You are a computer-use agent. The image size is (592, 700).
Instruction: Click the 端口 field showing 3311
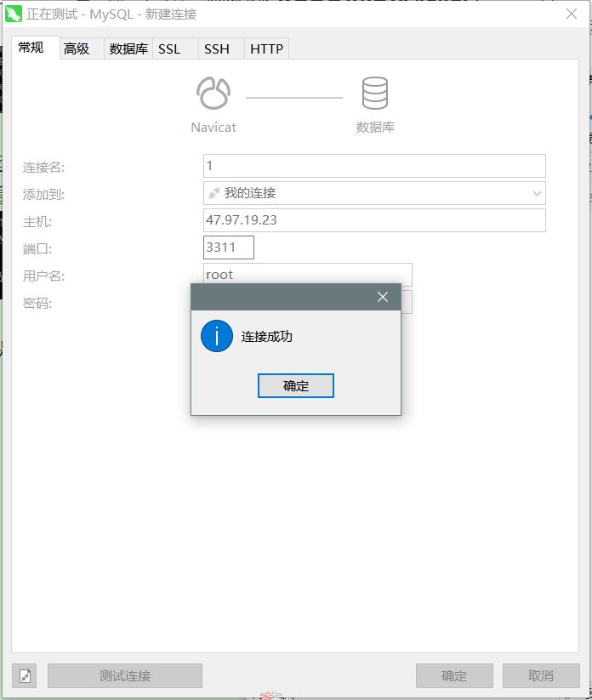click(x=229, y=248)
